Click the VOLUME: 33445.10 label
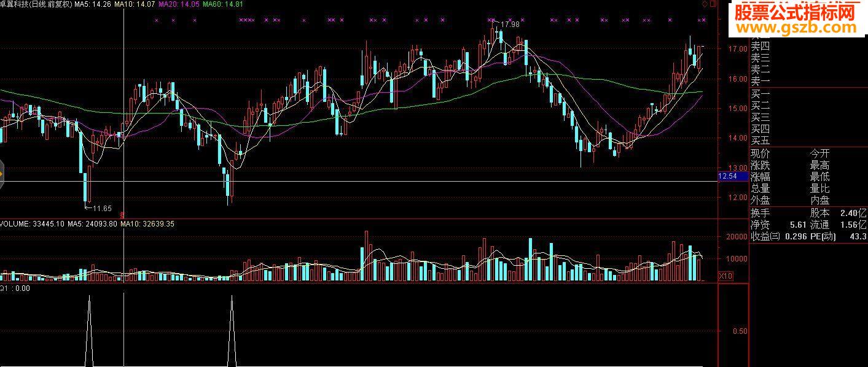The height and width of the screenshot is (367, 868). coord(32,224)
